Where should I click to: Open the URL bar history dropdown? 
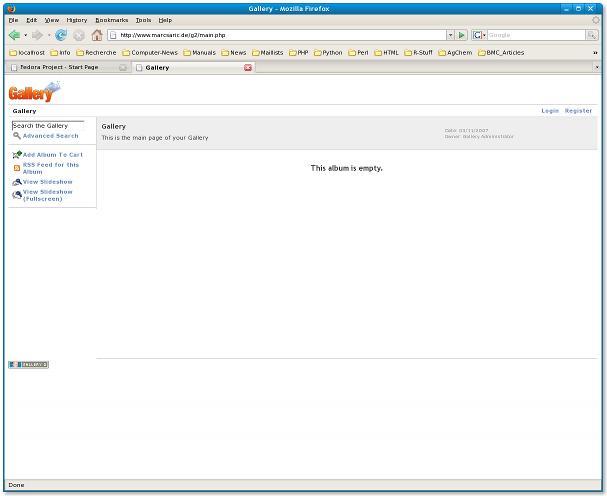450,35
